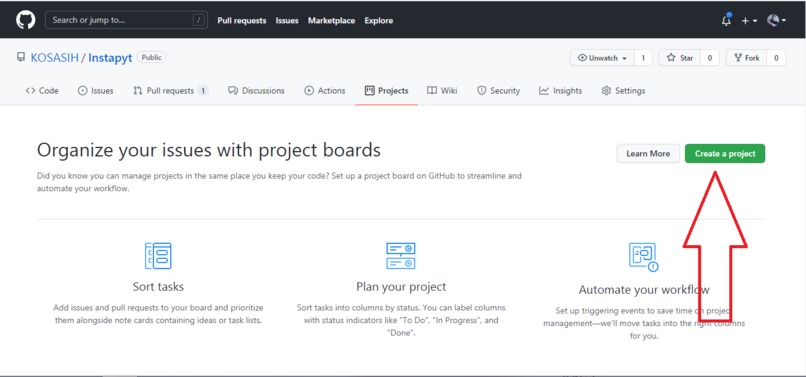Viewport: 806px width, 377px height.
Task: Click the stargazers count 0
Action: click(710, 58)
